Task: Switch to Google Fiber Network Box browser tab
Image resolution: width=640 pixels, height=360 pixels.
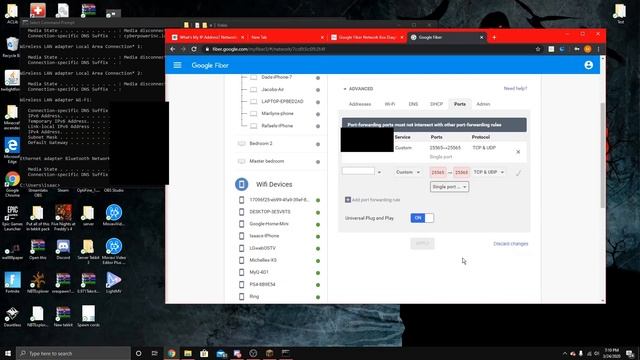Action: 367,37
